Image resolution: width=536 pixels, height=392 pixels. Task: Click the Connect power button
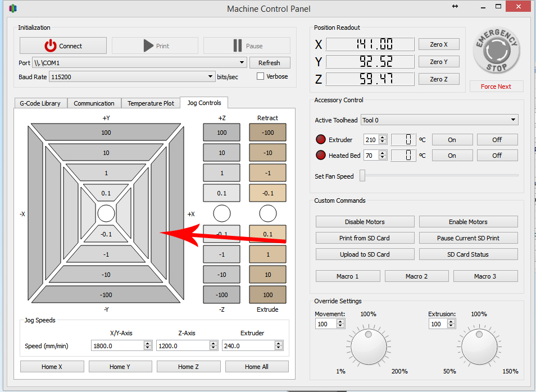click(63, 46)
